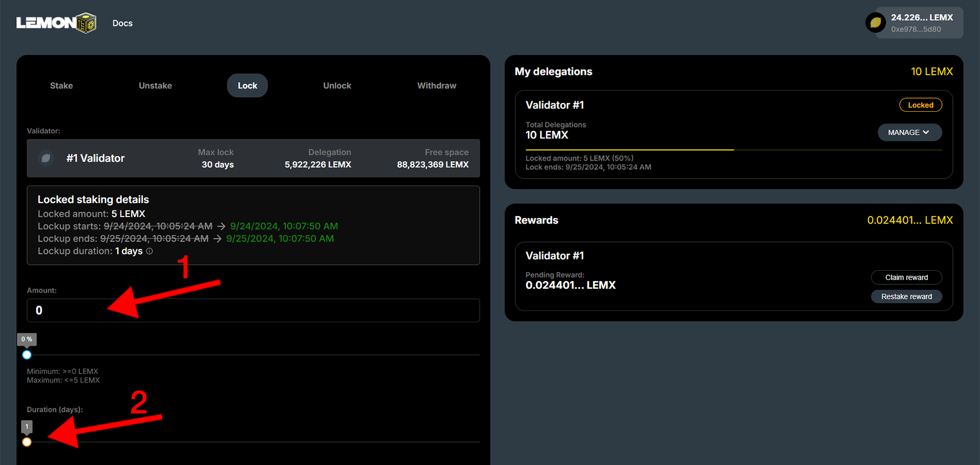The height and width of the screenshot is (465, 980).
Task: Focus the Amount input field
Action: coord(253,310)
